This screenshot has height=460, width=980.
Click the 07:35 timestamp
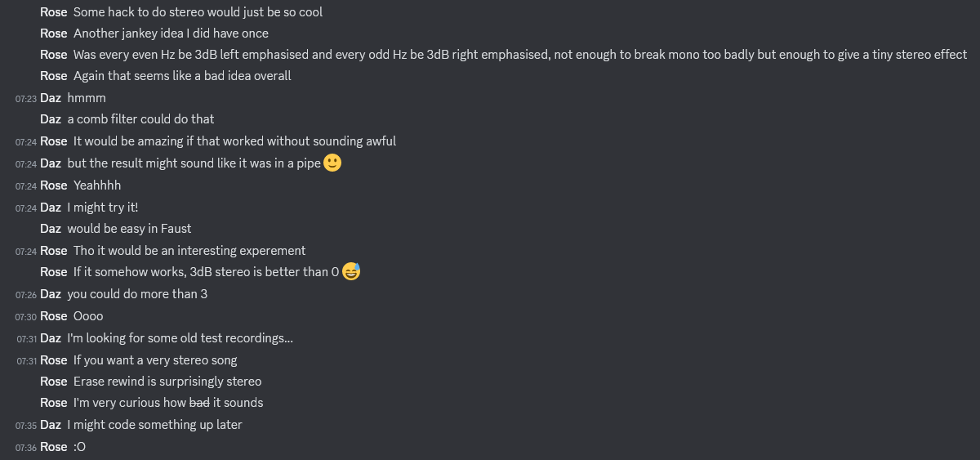pyautogui.click(x=26, y=425)
